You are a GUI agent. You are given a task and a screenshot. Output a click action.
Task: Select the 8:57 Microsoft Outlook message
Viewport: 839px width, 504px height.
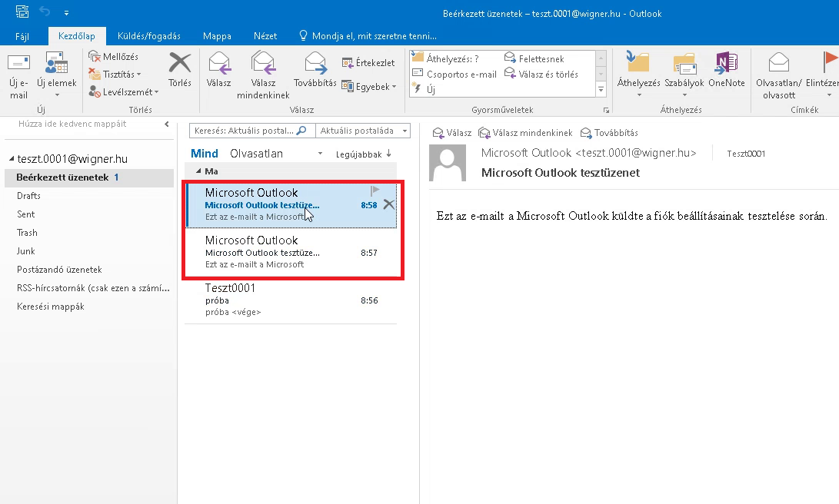pyautogui.click(x=291, y=252)
